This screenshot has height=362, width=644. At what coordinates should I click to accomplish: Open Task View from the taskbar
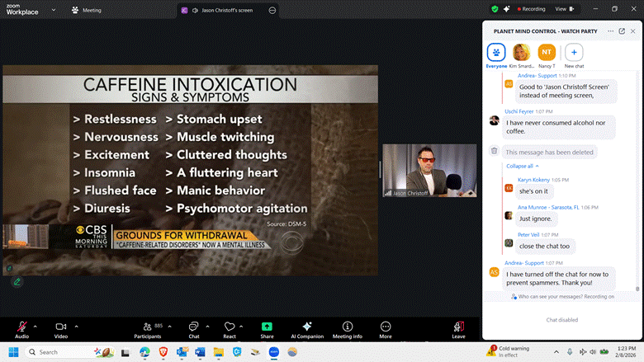[125, 352]
